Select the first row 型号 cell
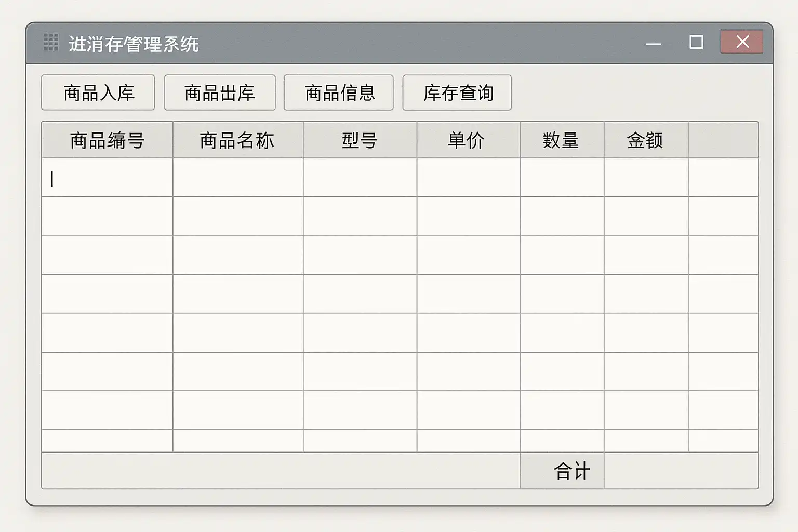Screen dimensions: 798x532 pos(360,178)
